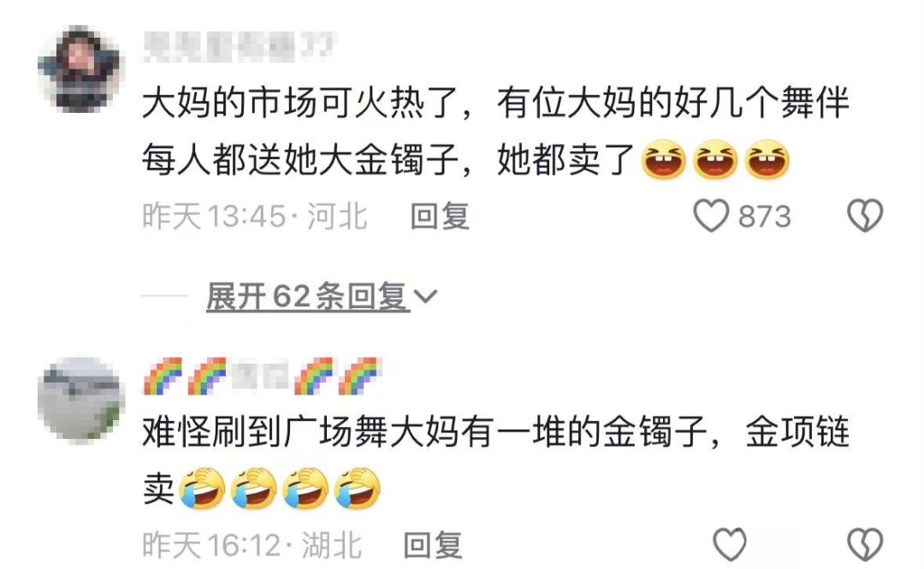Click the 昨天 16:12 timestamp
Image resolution: width=924 pixels, height=569 pixels.
pyautogui.click(x=211, y=544)
